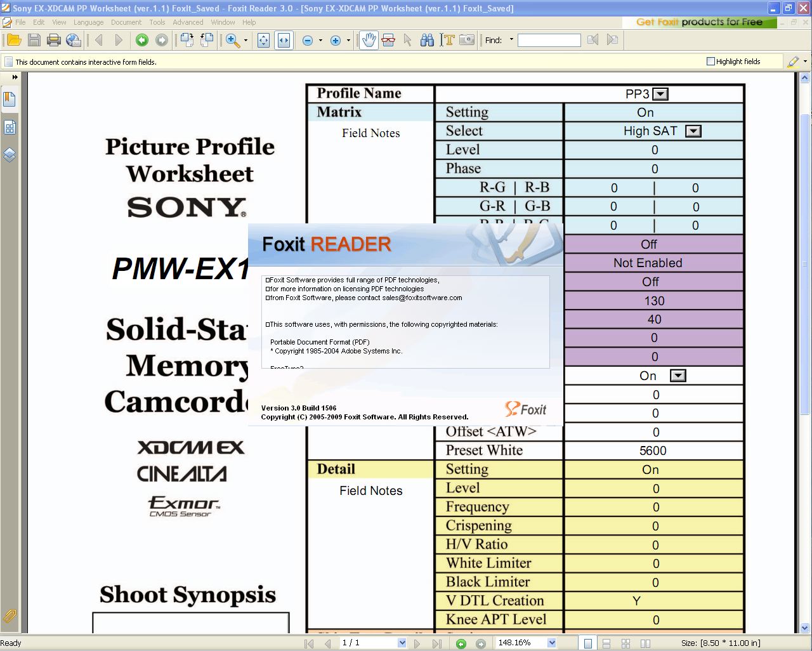Enable the Highlight fields checkbox

click(x=710, y=62)
